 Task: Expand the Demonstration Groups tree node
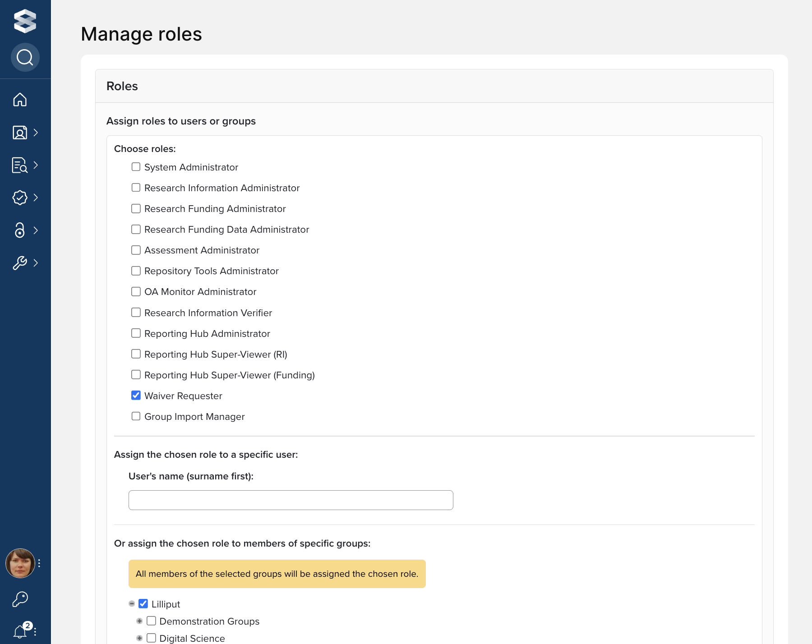point(139,621)
